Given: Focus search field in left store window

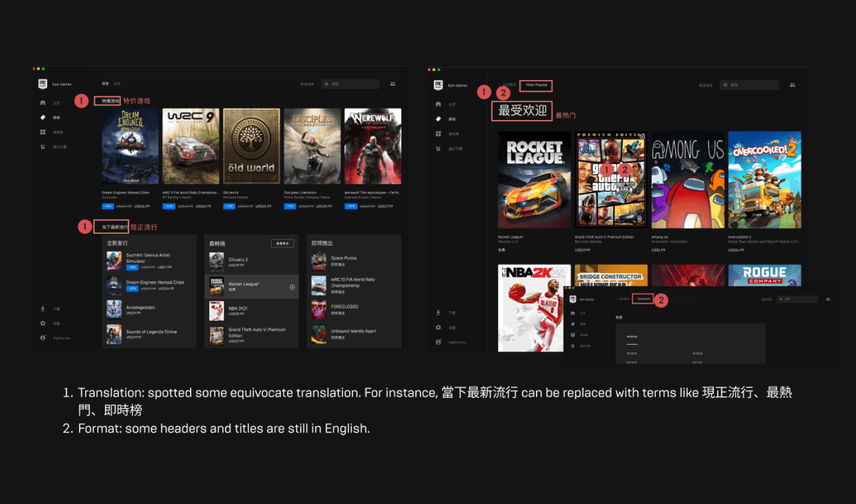Looking at the screenshot, I should pyautogui.click(x=350, y=84).
